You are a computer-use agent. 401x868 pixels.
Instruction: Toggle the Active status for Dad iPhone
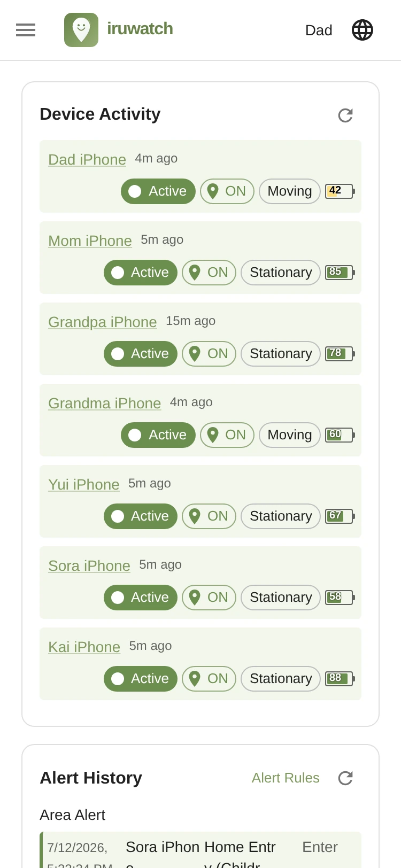coord(158,191)
